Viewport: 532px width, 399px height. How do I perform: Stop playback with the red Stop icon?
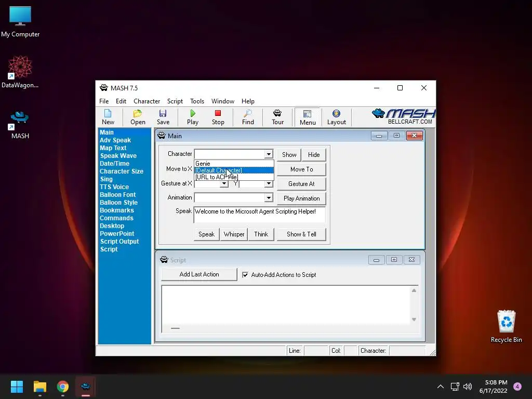(218, 117)
